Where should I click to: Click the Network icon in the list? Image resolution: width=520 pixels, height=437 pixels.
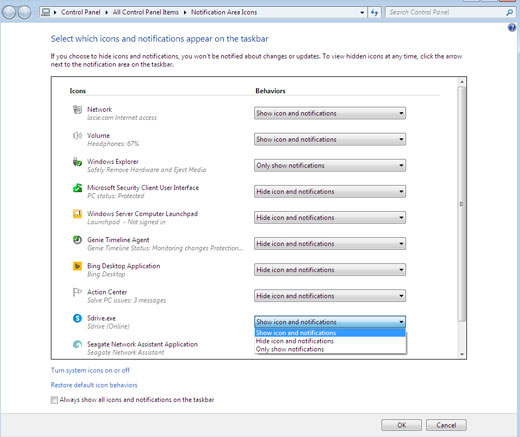coord(77,109)
